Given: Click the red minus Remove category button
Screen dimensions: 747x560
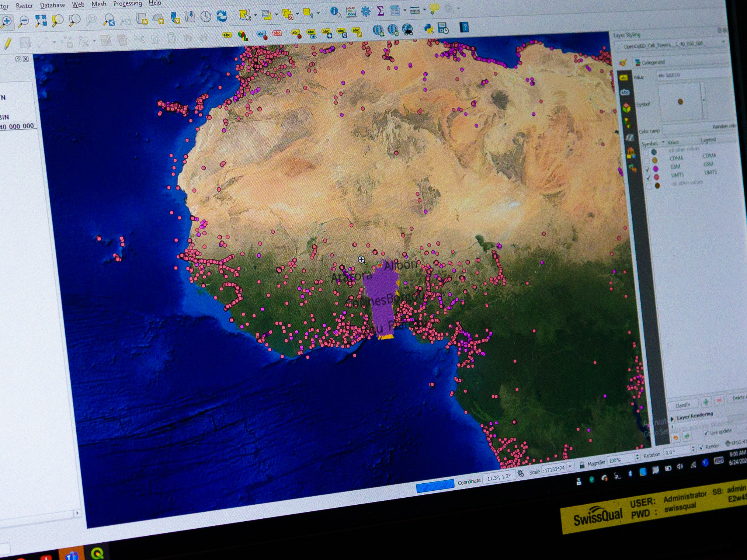Looking at the screenshot, I should [719, 400].
